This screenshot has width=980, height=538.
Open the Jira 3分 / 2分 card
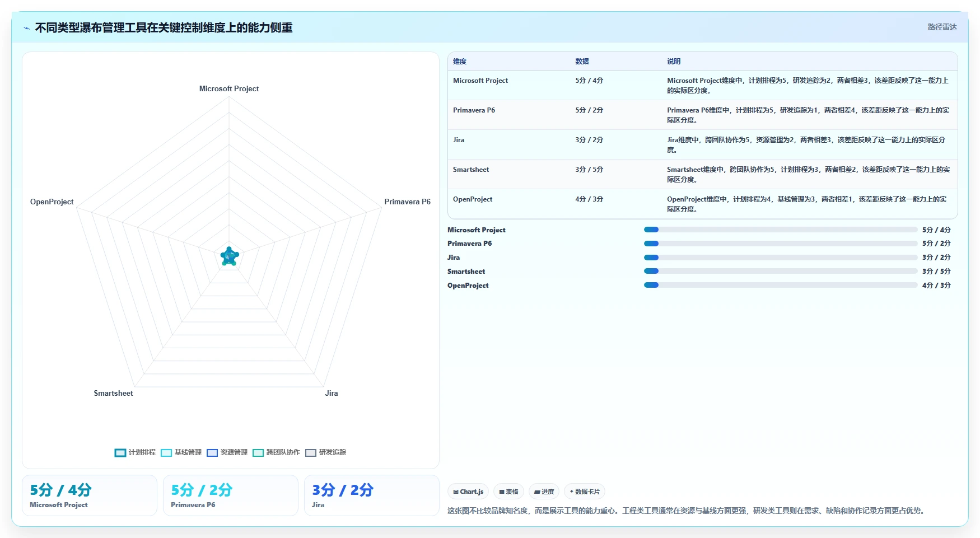372,495
